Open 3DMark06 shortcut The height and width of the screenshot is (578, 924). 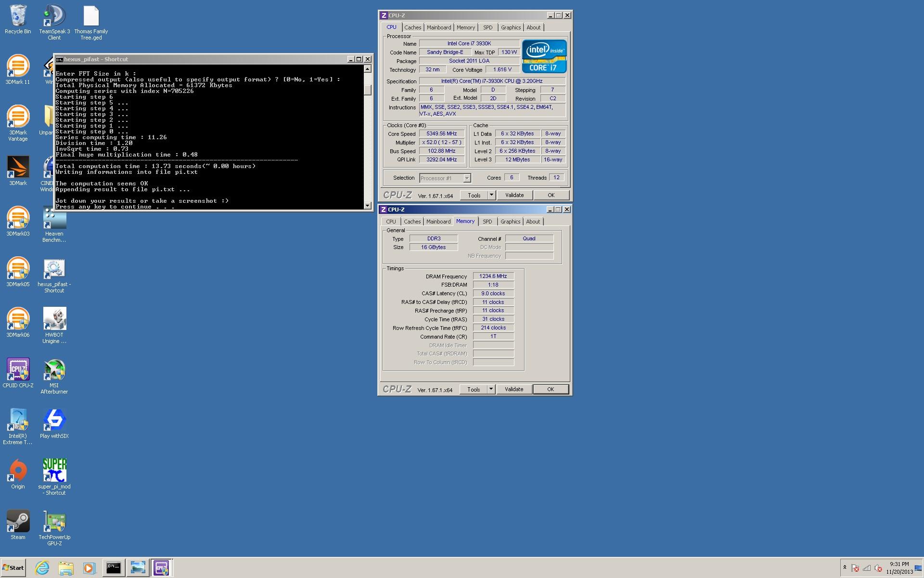coord(18,323)
